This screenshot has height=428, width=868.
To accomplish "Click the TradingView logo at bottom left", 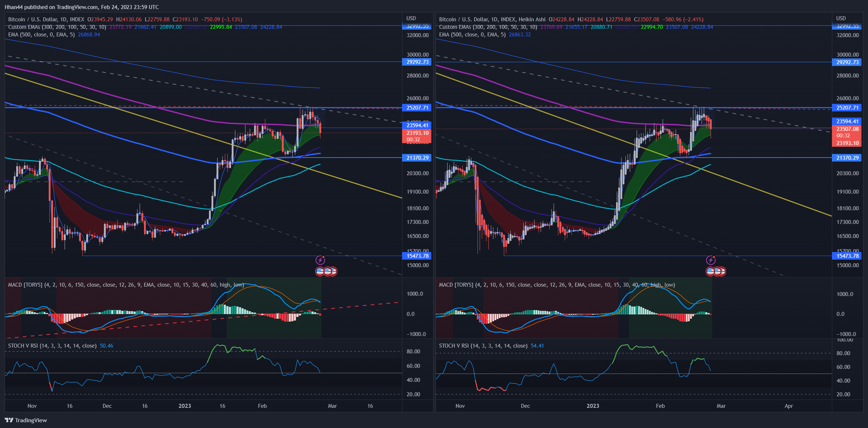I will coord(26,420).
